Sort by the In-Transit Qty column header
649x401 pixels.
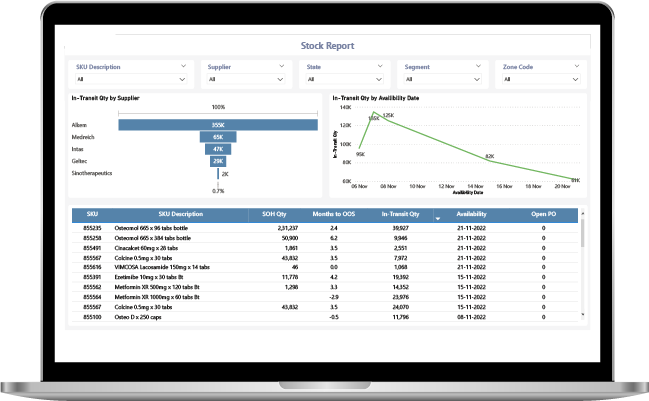(400, 214)
